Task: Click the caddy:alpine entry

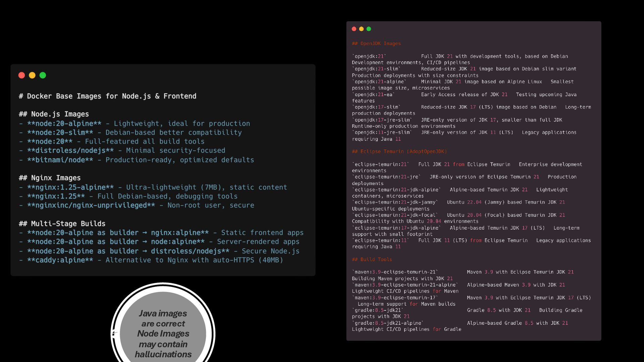Action: (151, 260)
